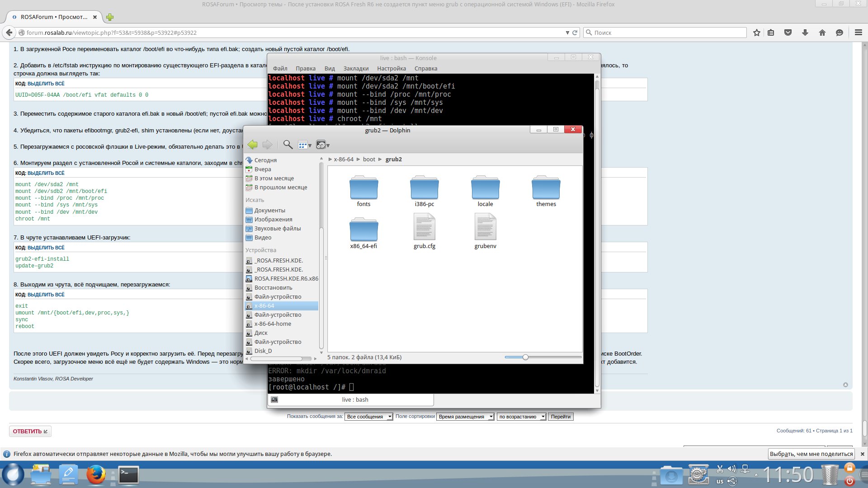The width and height of the screenshot is (868, 488).
Task: Bookmark page with star icon
Action: coord(756,33)
